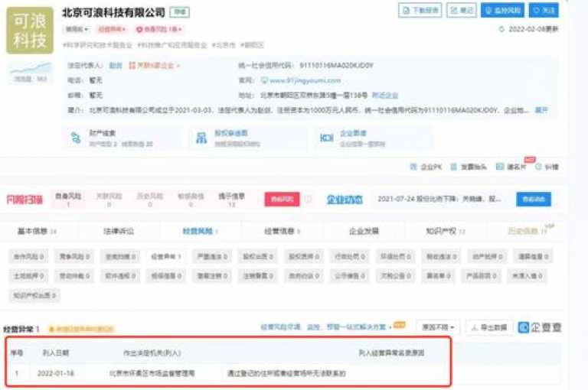Switch to the 知识产权 tab
This screenshot has height=390, width=588.
pos(445,231)
